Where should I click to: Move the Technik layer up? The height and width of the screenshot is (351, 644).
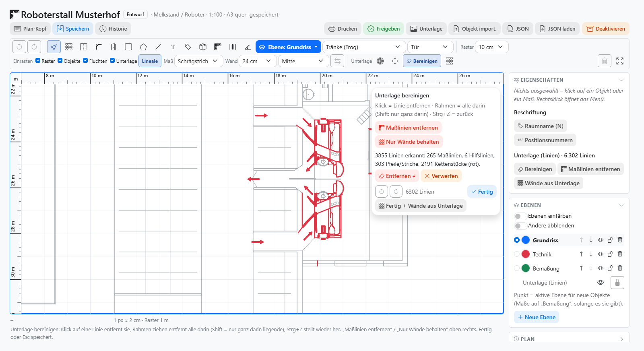pyautogui.click(x=581, y=254)
